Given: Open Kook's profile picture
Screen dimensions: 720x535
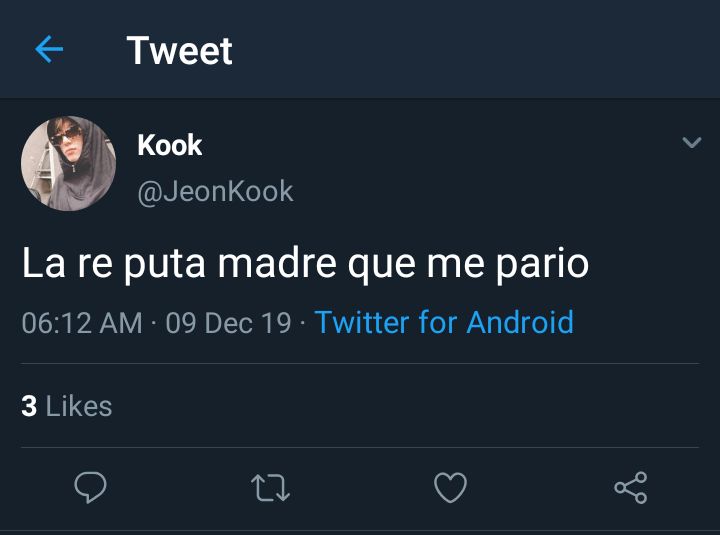Looking at the screenshot, I should click(68, 163).
